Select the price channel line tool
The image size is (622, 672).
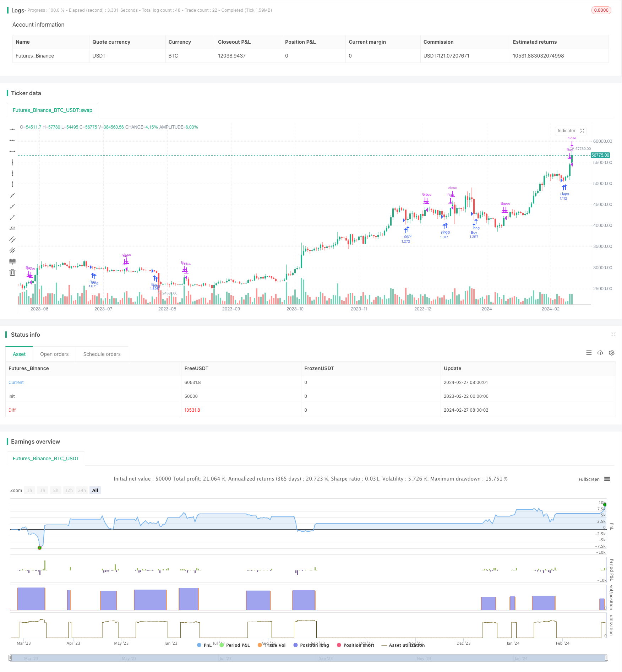[x=12, y=239]
